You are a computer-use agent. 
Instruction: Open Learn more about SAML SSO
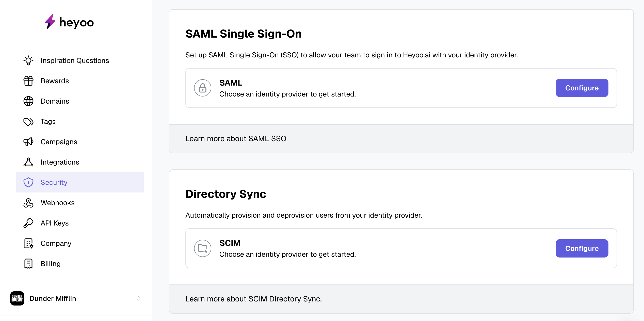click(236, 139)
